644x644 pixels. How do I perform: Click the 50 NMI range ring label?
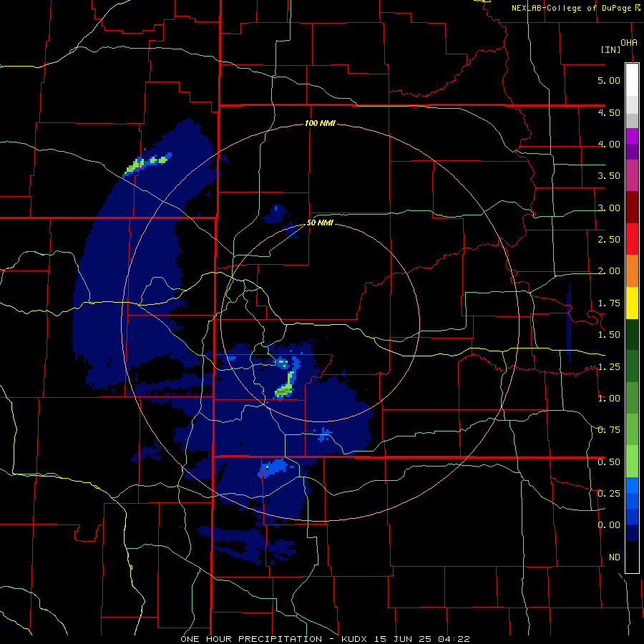pyautogui.click(x=320, y=223)
